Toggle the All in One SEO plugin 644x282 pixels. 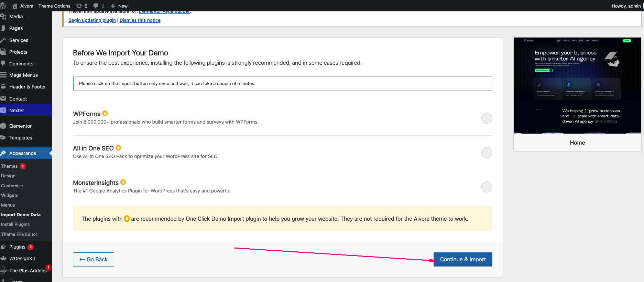point(487,153)
